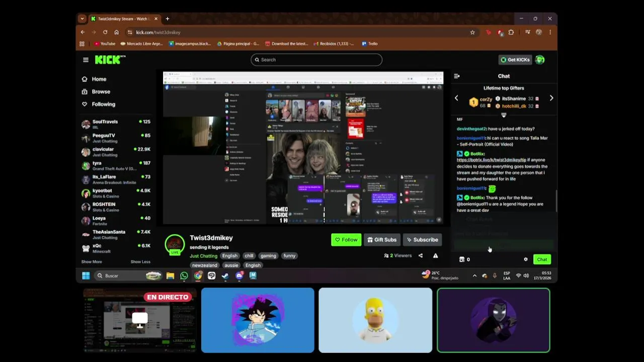Click the Kick stream video player
Viewport: 644px width, 362px height.
click(x=303, y=148)
